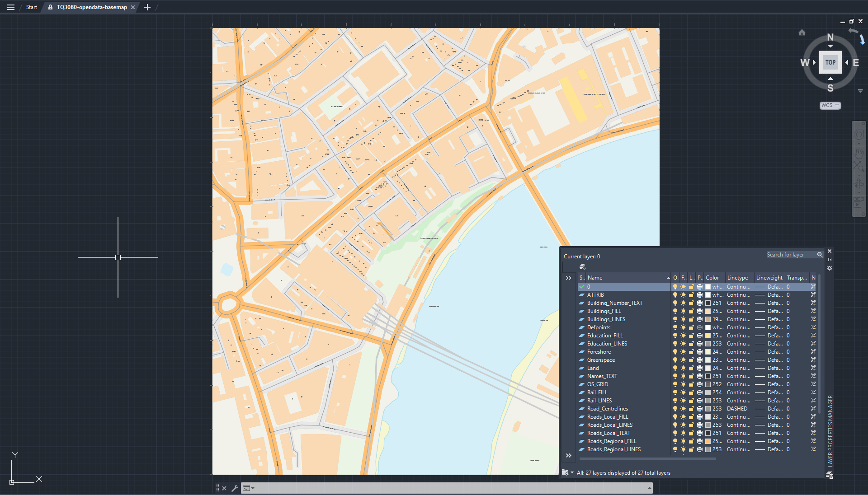Open recent commands dropdown on command line
The image size is (868, 495).
[x=248, y=488]
